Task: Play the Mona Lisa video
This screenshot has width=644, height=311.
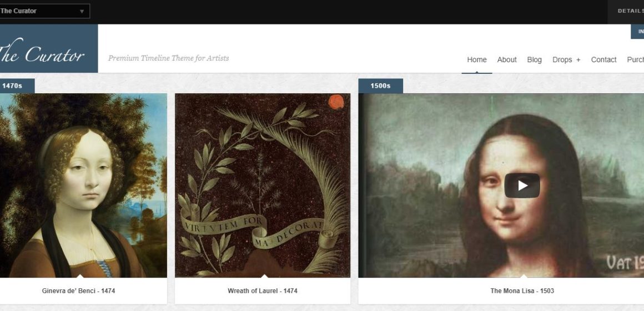Action: [522, 185]
